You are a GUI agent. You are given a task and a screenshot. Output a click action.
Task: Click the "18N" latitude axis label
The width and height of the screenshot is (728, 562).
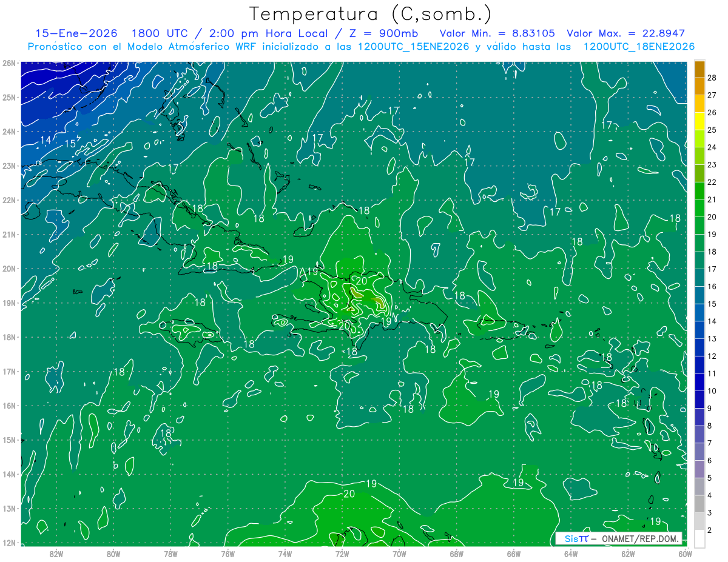(8, 337)
